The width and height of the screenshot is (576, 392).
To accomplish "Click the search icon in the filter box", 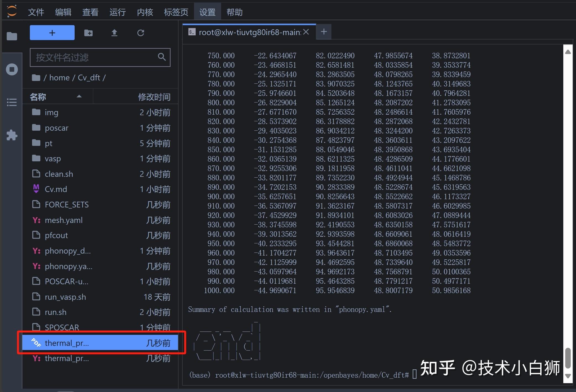I will point(162,57).
